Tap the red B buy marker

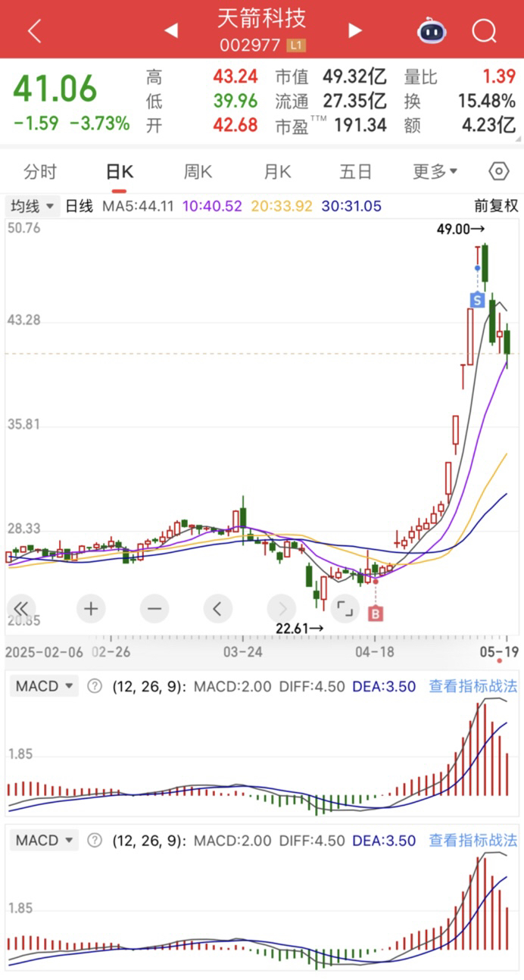[x=375, y=614]
